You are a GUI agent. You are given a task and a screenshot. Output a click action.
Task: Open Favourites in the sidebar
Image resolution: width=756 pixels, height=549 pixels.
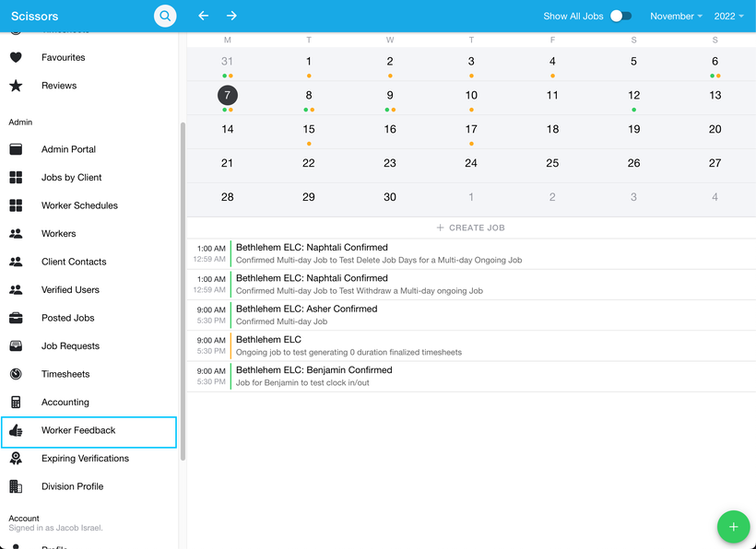pos(89,57)
